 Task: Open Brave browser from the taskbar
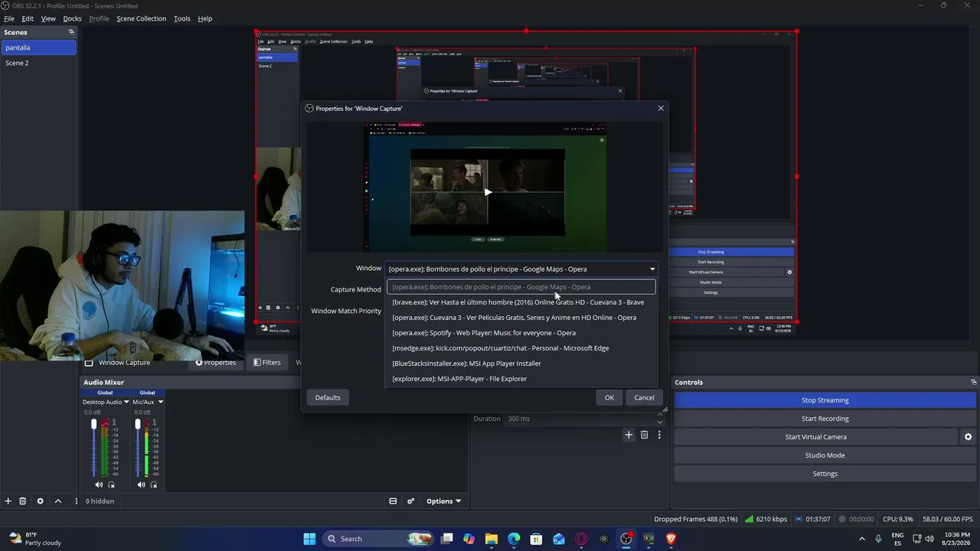671,539
